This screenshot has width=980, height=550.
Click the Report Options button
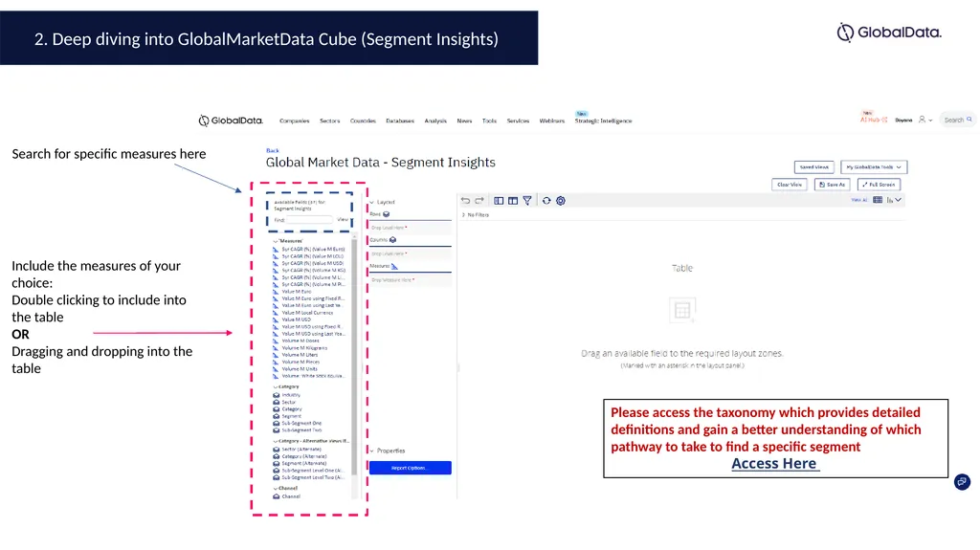410,468
